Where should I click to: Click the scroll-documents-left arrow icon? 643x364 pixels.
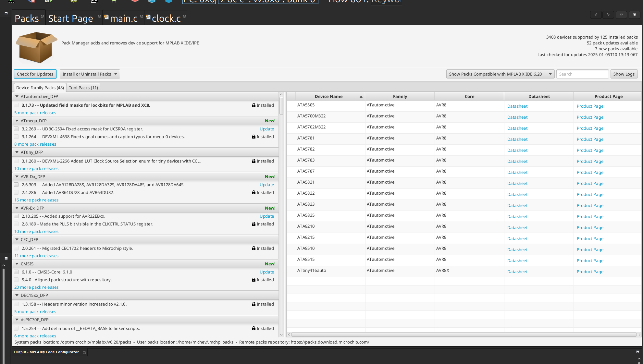596,15
